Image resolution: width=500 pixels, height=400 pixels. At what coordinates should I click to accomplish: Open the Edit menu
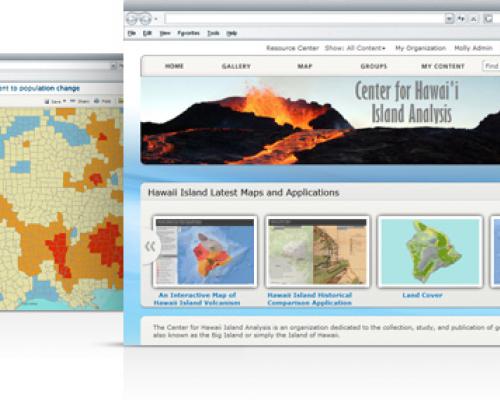pos(147,33)
